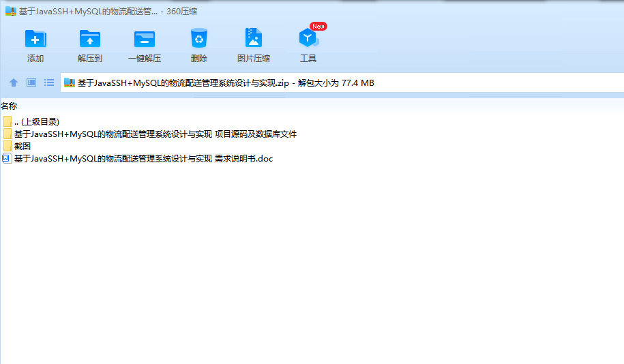Switch to thumbnail view icon

(x=31, y=82)
